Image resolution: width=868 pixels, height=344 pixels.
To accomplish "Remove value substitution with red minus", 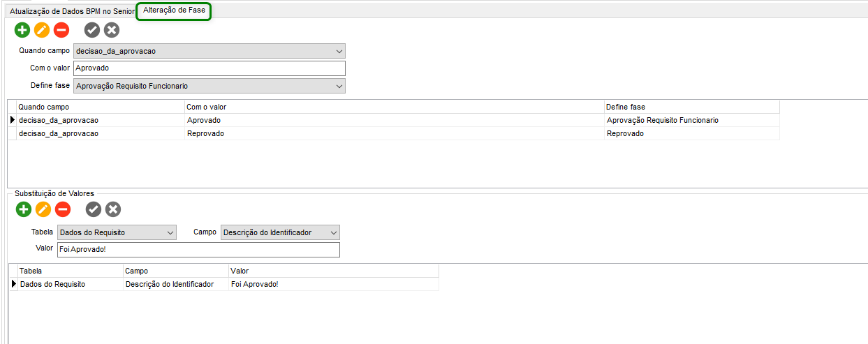I will (x=63, y=209).
